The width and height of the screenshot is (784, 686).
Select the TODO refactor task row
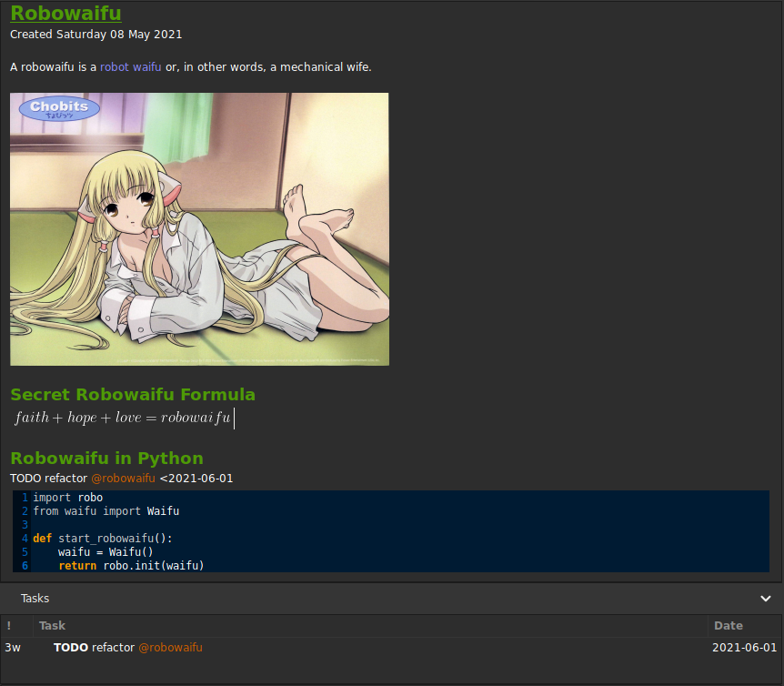click(391, 648)
